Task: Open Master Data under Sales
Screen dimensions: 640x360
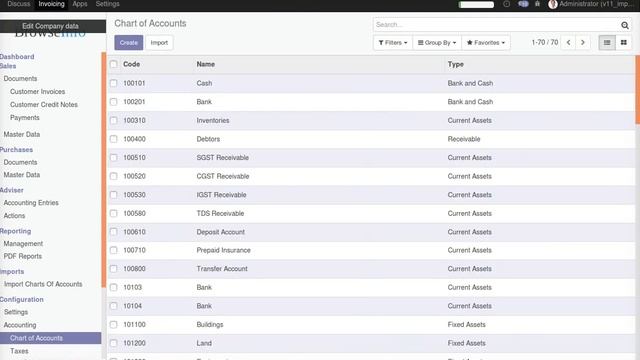Action: tap(22, 134)
